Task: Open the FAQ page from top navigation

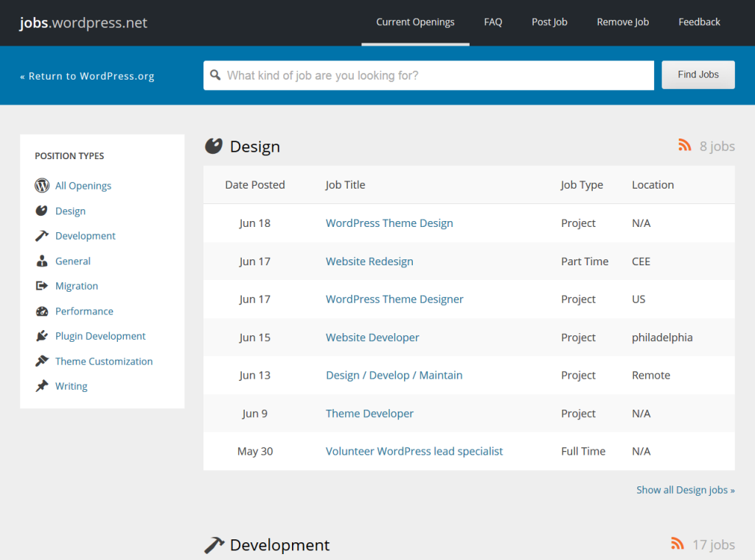Action: (493, 22)
